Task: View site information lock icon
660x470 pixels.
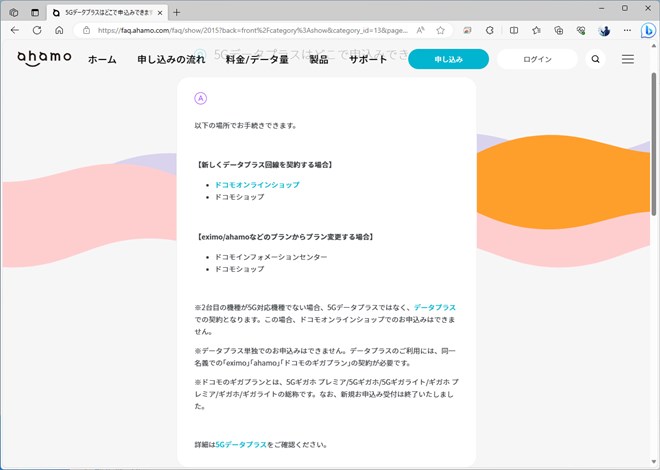Action: (x=86, y=30)
